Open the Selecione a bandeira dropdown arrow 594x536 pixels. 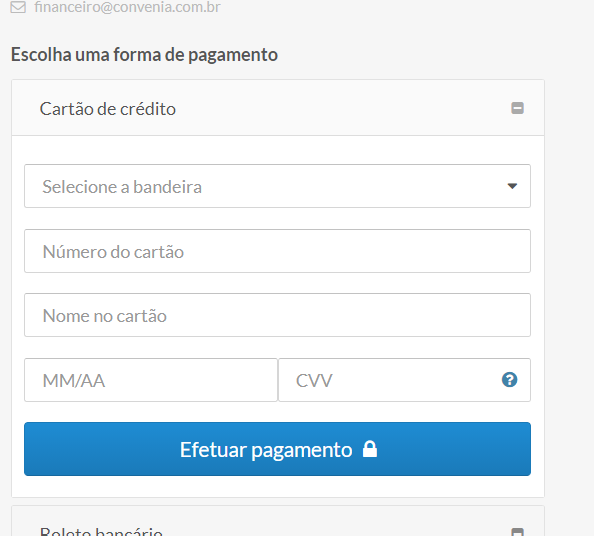click(512, 186)
